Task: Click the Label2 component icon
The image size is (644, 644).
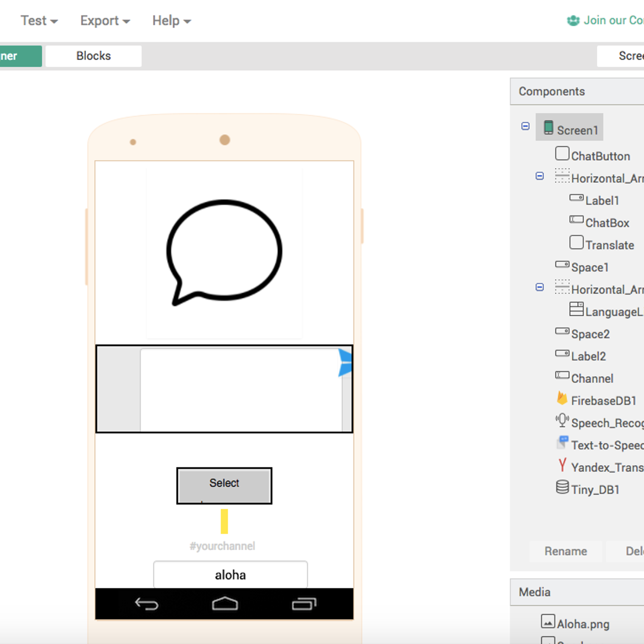Action: coord(562,353)
